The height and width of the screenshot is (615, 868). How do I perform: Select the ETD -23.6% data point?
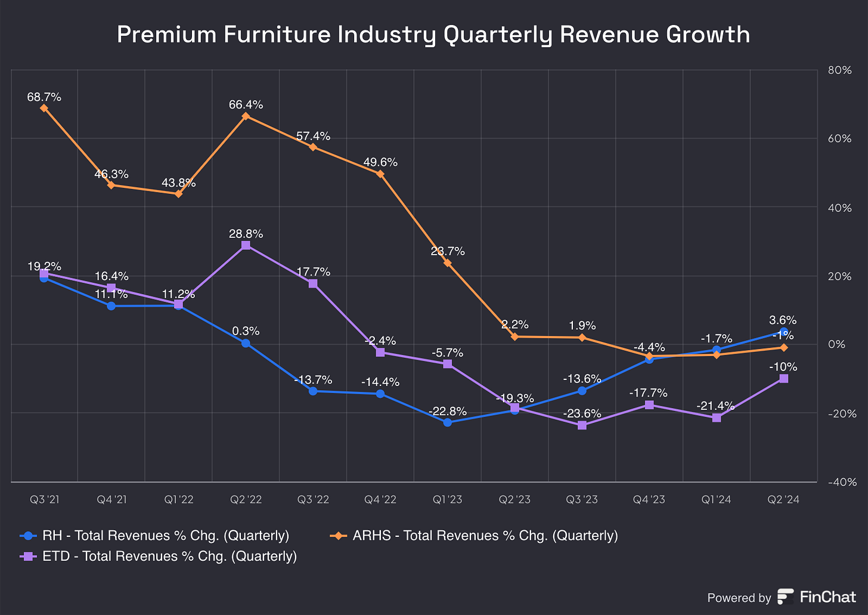point(582,425)
